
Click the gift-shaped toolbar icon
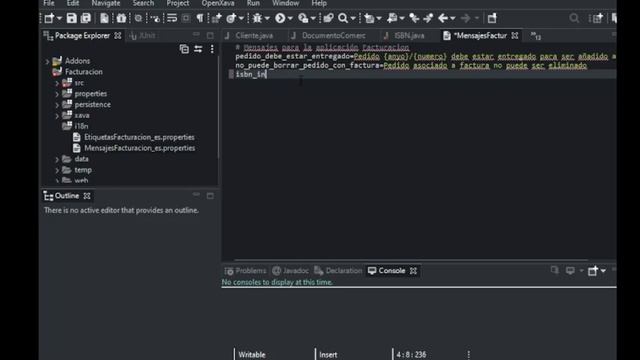tap(121, 18)
